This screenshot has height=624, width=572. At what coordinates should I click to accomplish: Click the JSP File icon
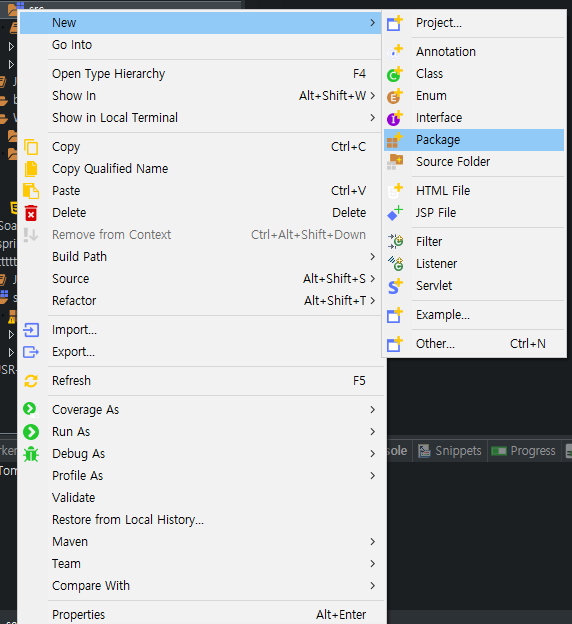395,213
